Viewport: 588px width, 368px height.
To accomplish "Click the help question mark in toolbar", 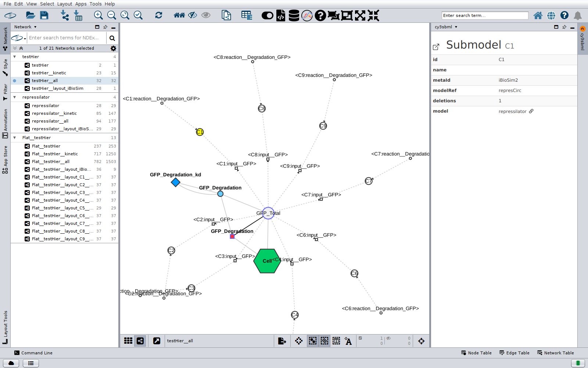I will 320,15.
